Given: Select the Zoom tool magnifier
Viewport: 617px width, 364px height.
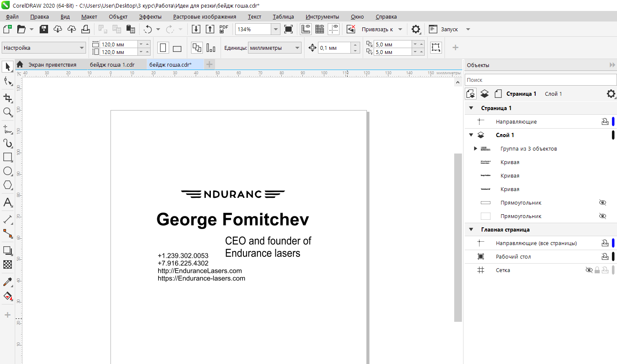Looking at the screenshot, I should pos(8,112).
